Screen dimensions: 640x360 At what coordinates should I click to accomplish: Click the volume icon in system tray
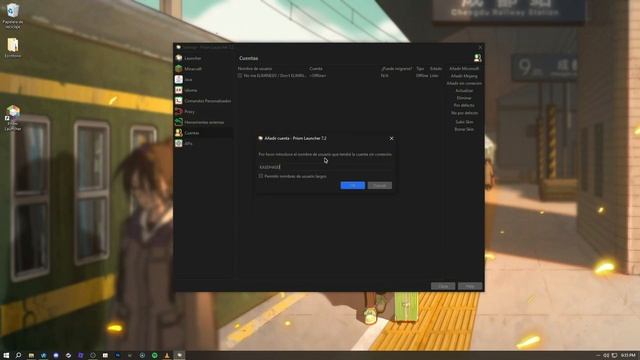(606, 356)
